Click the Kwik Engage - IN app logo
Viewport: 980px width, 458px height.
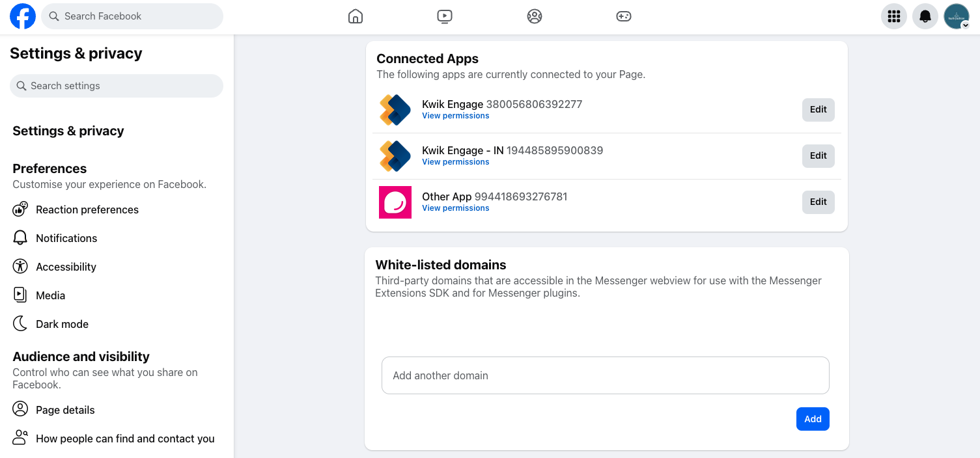tap(395, 155)
